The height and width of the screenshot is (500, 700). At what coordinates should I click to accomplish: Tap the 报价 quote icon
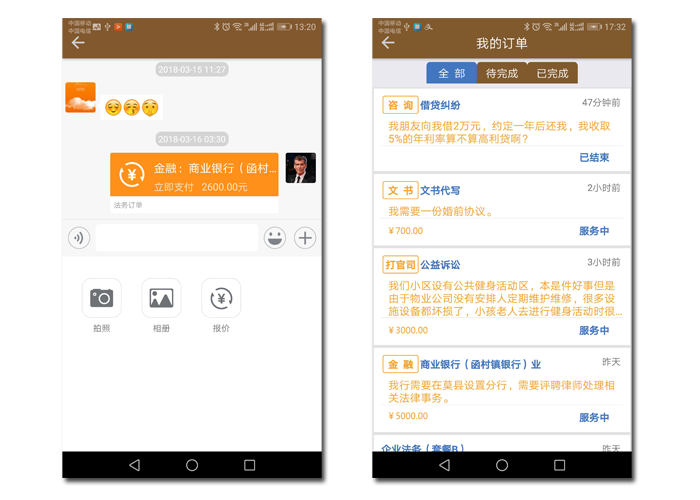(221, 298)
